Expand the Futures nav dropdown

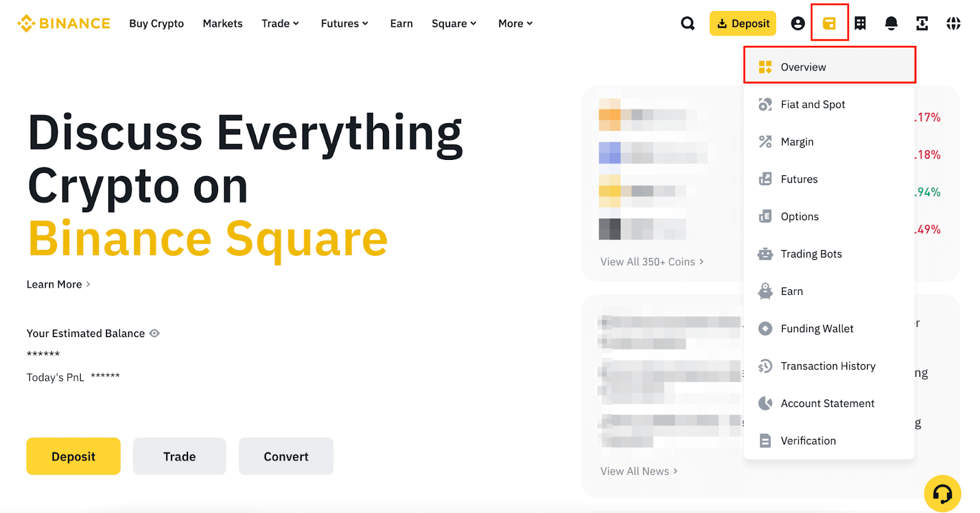(x=344, y=23)
